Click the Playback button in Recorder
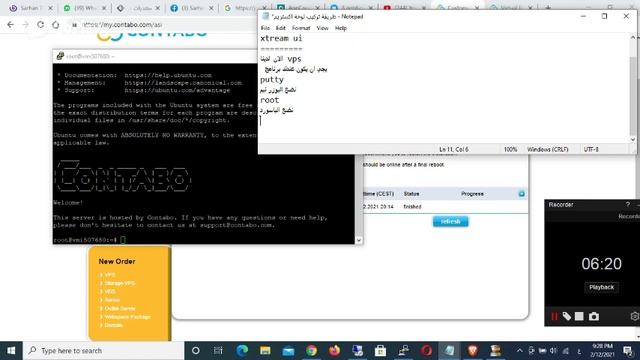The height and width of the screenshot is (360, 640). point(601,287)
